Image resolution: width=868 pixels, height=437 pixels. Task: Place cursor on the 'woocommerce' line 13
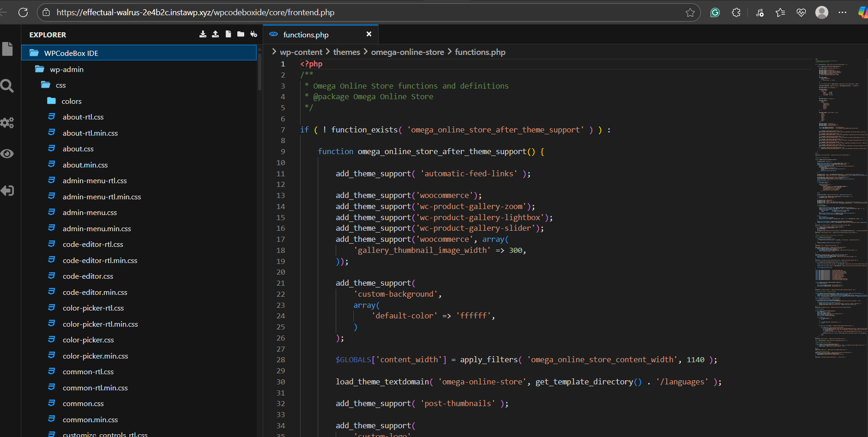pos(409,195)
